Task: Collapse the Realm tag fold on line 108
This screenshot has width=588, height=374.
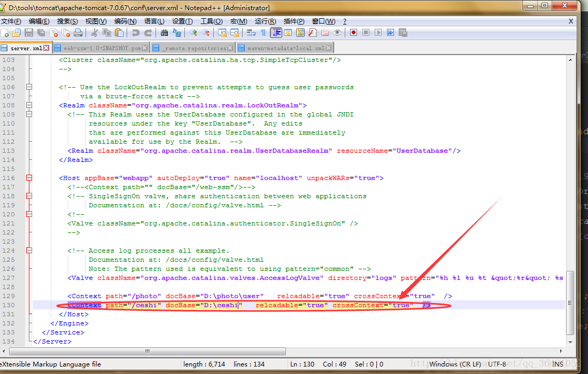Action: (29, 105)
